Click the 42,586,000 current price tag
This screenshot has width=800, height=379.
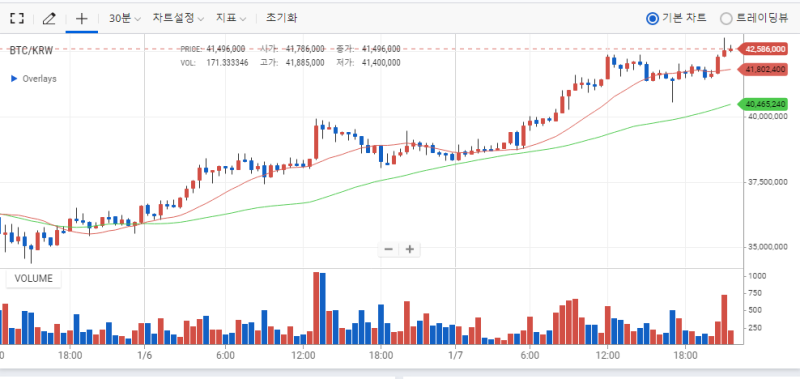(763, 49)
